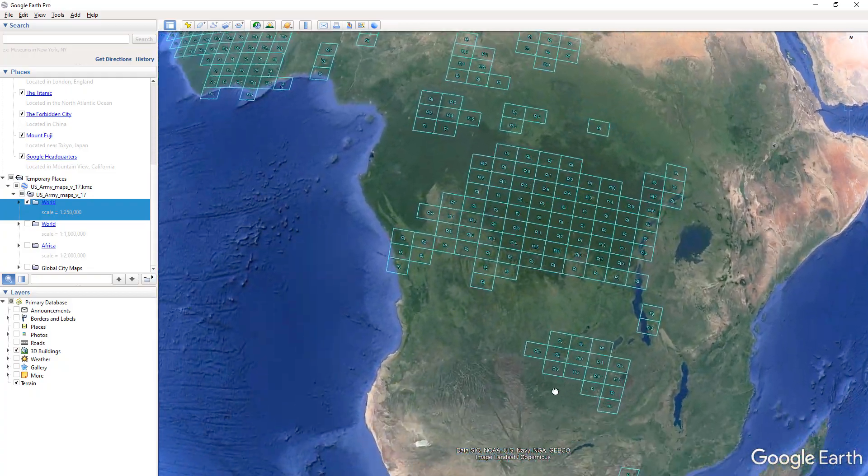Print the current view

tap(336, 25)
